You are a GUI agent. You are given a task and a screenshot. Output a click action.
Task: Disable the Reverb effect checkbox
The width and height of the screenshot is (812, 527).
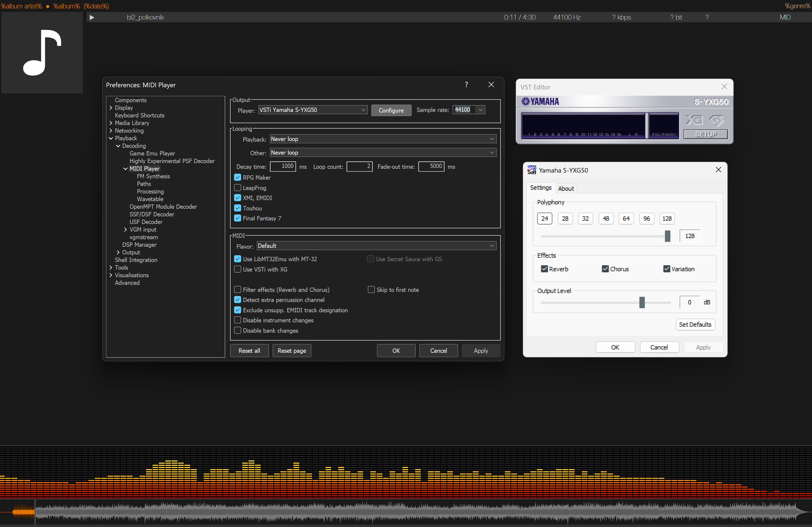[x=544, y=269]
